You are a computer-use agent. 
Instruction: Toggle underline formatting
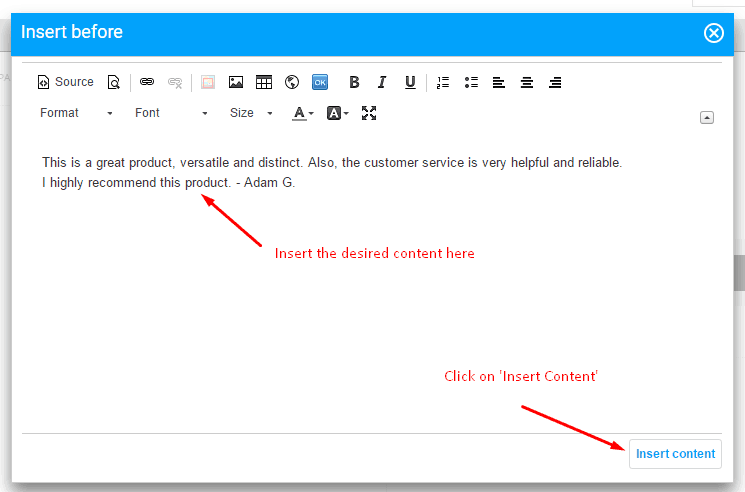pyautogui.click(x=410, y=82)
